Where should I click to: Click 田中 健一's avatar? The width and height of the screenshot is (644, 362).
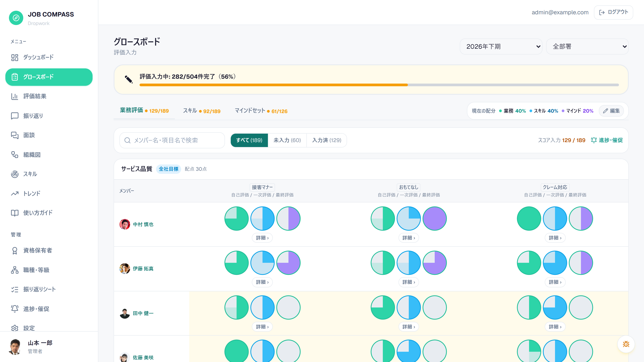125,313
